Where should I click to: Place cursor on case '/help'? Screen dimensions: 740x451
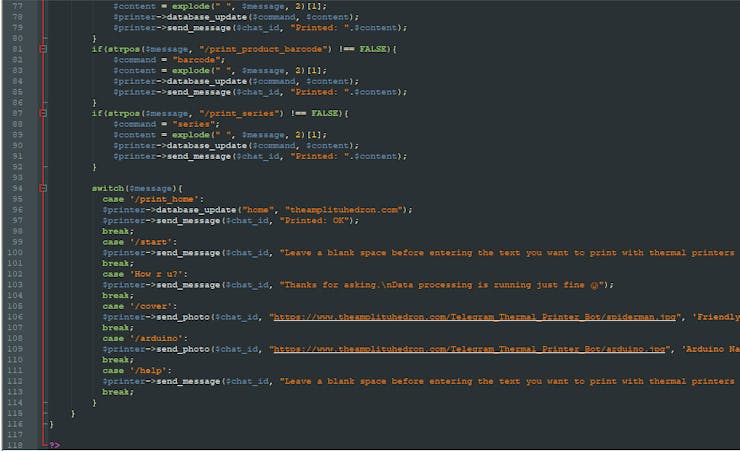tap(137, 370)
